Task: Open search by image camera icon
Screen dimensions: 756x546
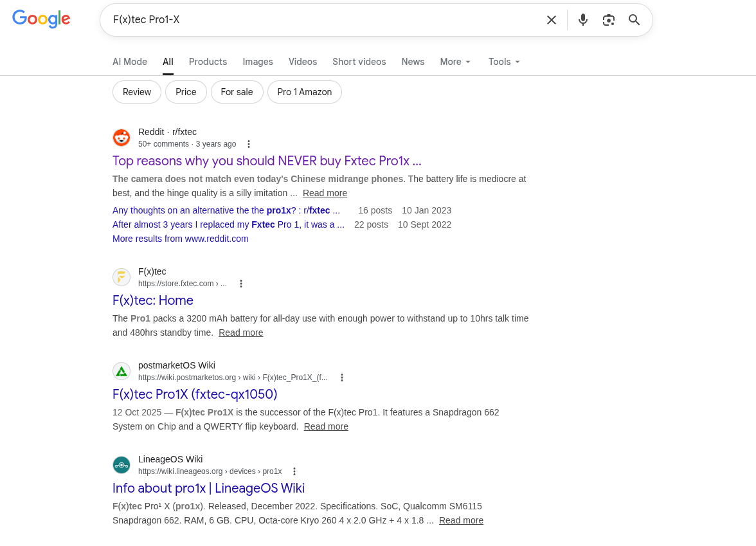Action: (x=608, y=20)
